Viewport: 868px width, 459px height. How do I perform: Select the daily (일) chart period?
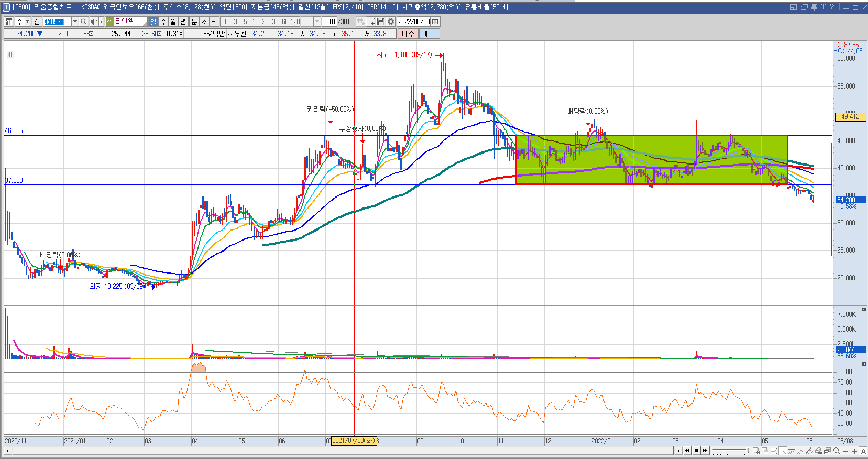[x=153, y=21]
